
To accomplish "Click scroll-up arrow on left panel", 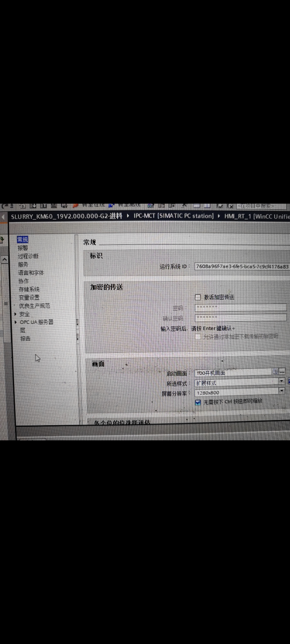I will click(x=5, y=259).
